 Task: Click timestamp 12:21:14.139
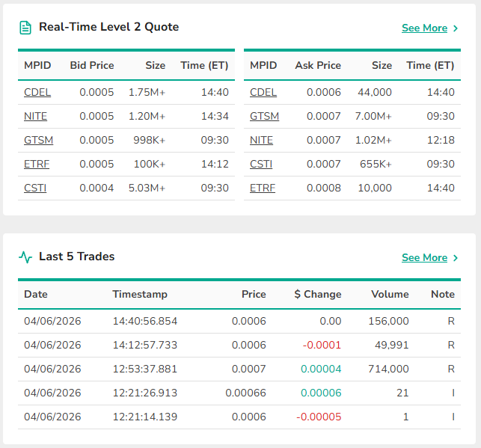tap(145, 417)
